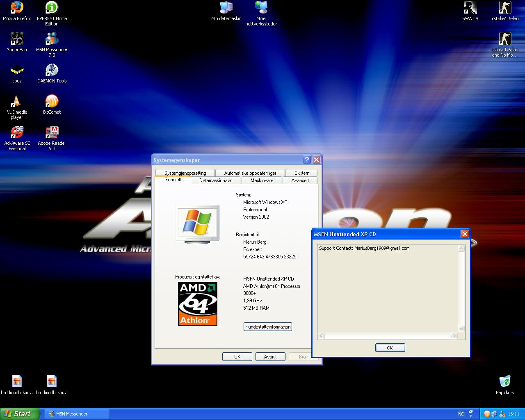
Task: Click the NO language indicator in taskbar
Action: pyautogui.click(x=461, y=414)
